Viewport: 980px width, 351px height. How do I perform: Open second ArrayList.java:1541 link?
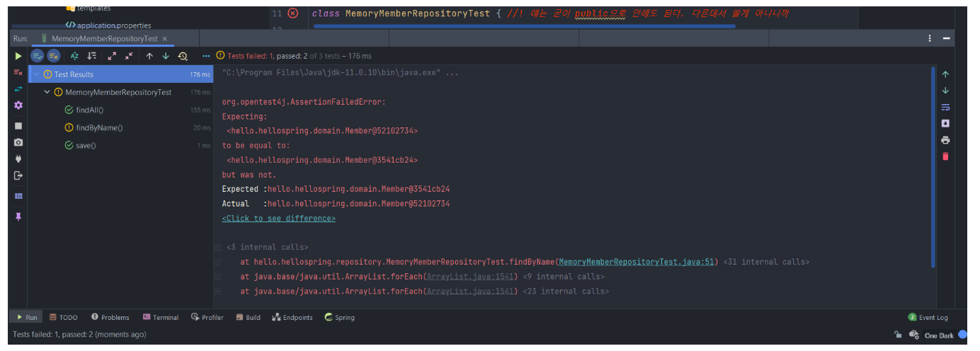[472, 291]
